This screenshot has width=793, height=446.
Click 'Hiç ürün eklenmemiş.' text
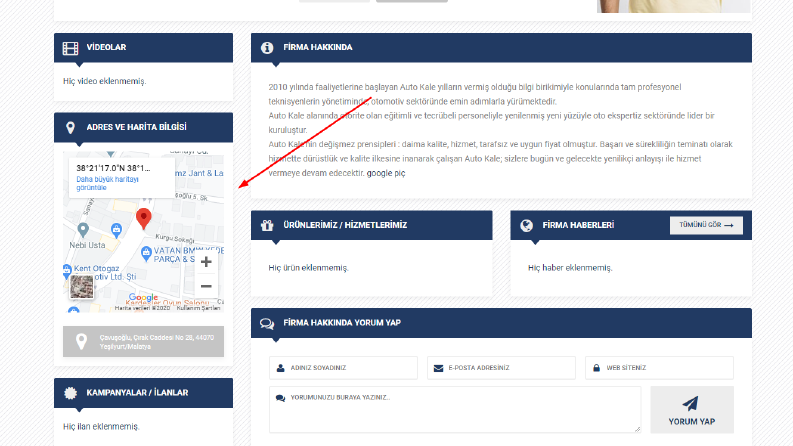[x=309, y=267]
